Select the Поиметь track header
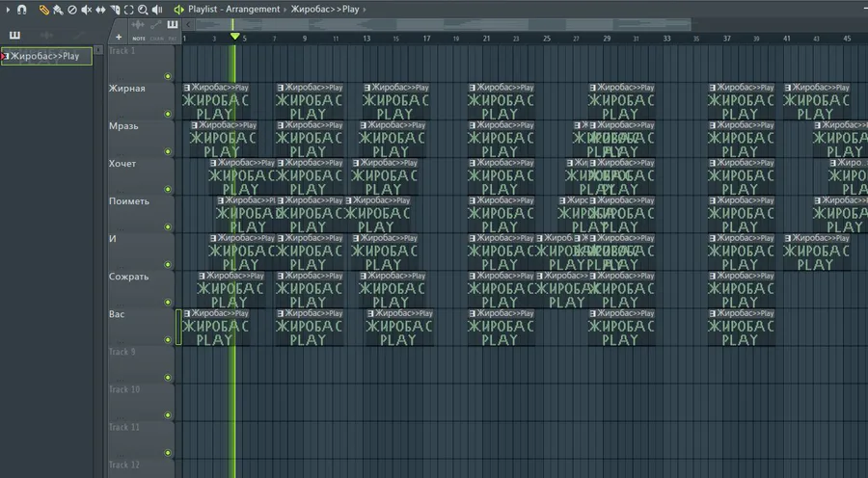Image resolution: width=868 pixels, height=478 pixels. (141, 214)
